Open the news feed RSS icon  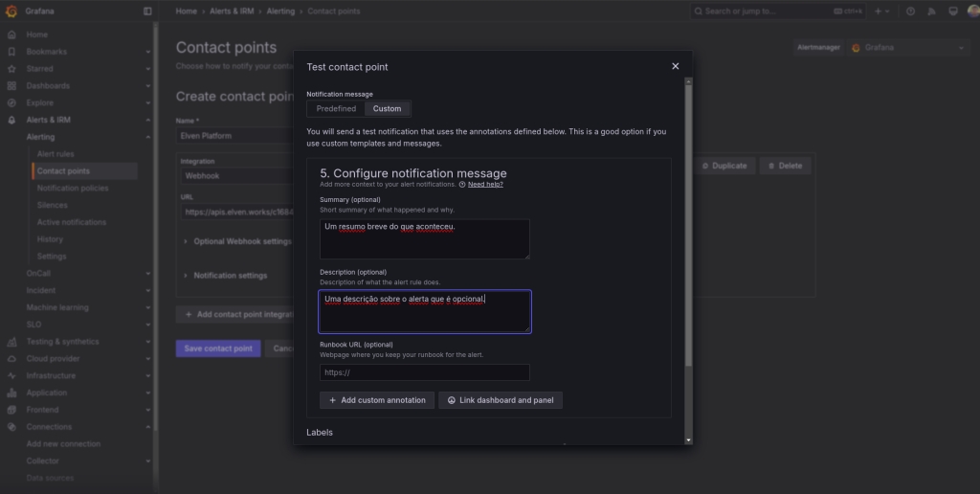click(931, 11)
